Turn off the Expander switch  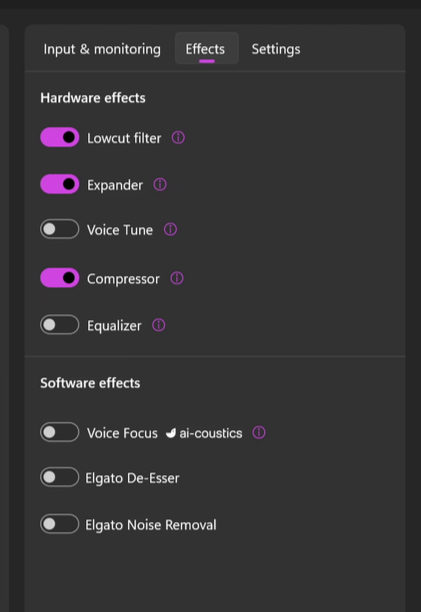[x=60, y=184]
